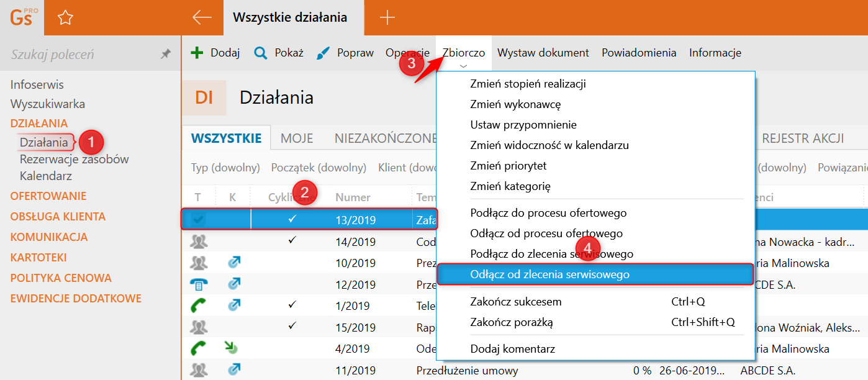The height and width of the screenshot is (380, 868).
Task: Click the green plus Dodaj icon
Action: point(197,53)
